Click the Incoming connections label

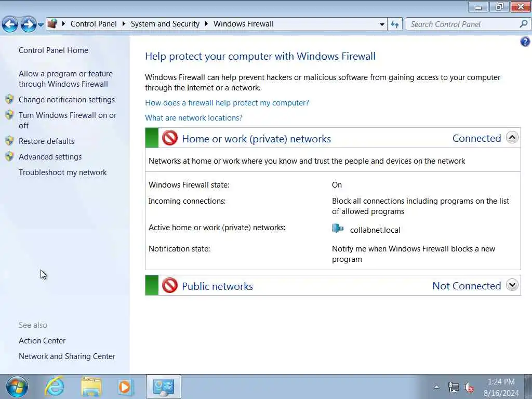click(187, 201)
